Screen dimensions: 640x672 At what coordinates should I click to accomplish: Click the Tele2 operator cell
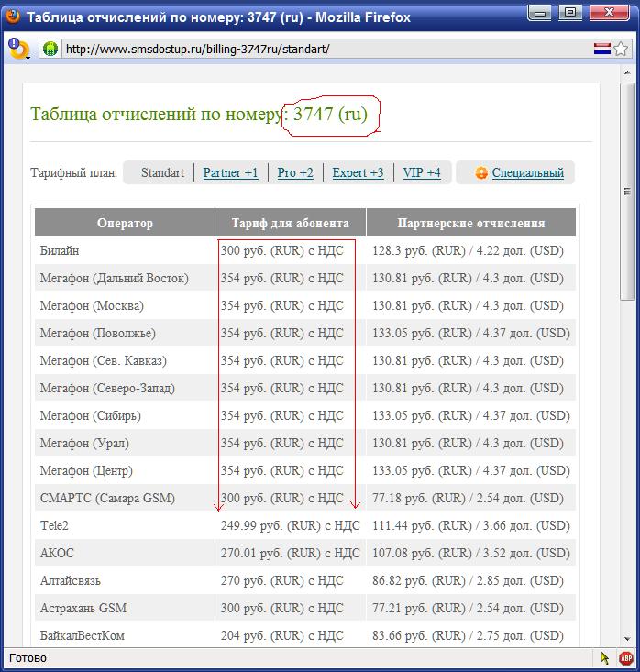pyautogui.click(x=125, y=525)
